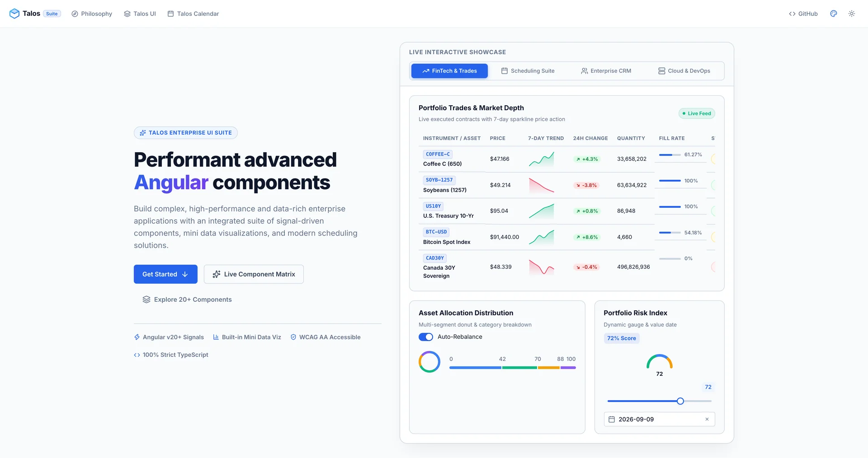Click layers icon beside Explore 20+ Components

pyautogui.click(x=146, y=299)
